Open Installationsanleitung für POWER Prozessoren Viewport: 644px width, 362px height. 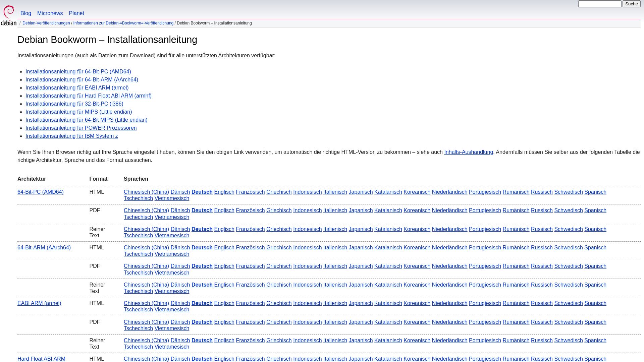click(x=81, y=128)
